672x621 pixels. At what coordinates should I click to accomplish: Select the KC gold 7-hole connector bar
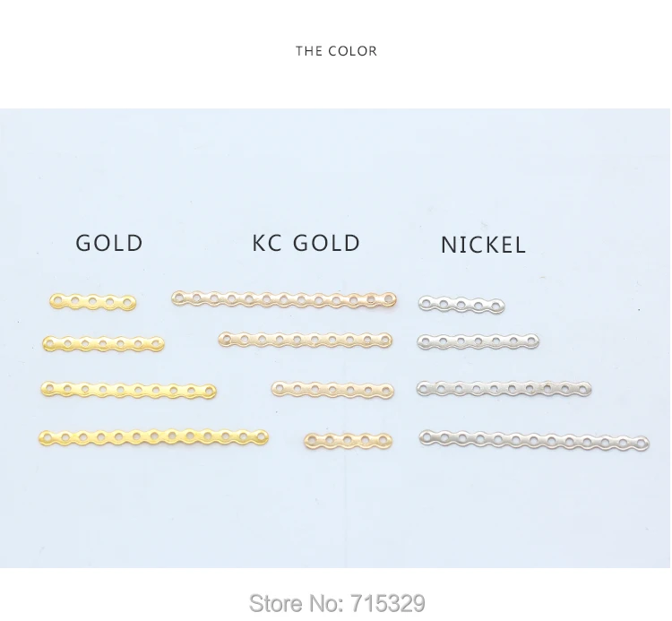click(332, 390)
